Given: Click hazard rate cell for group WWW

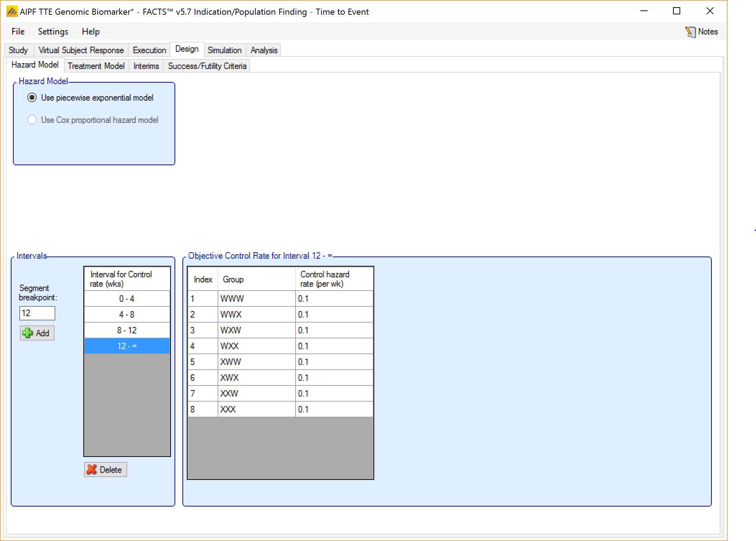Looking at the screenshot, I should (x=334, y=299).
